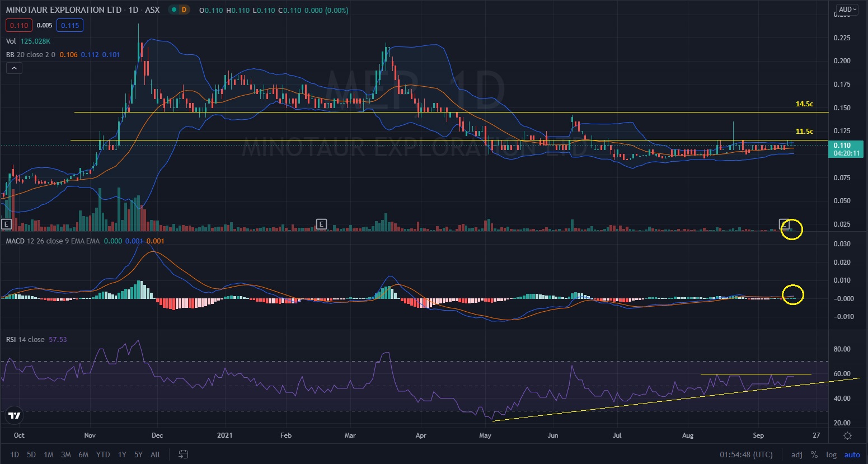Click the 14.5c text label
The height and width of the screenshot is (464, 868).
coord(805,104)
